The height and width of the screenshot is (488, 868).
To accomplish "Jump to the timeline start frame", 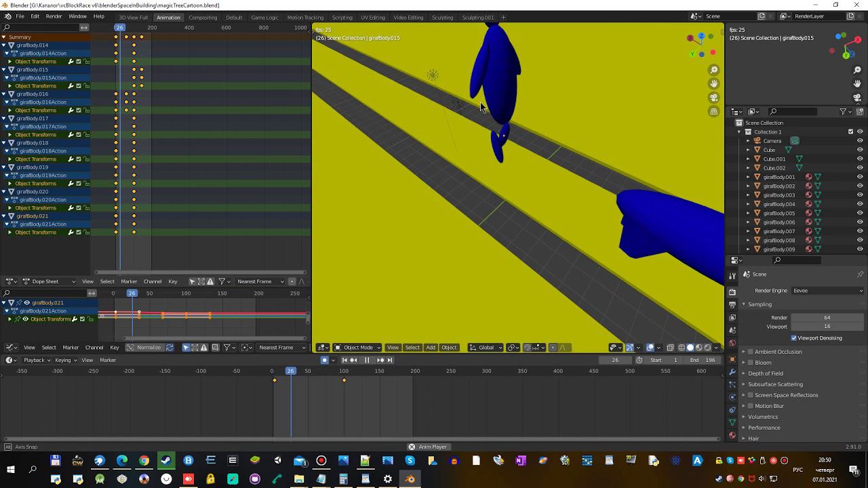I will pyautogui.click(x=344, y=360).
